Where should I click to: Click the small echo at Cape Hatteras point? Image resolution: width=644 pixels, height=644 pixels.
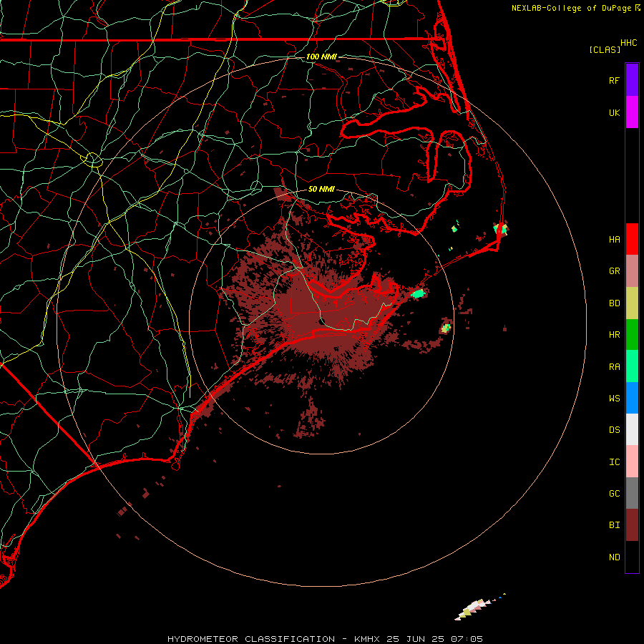pyautogui.click(x=501, y=229)
